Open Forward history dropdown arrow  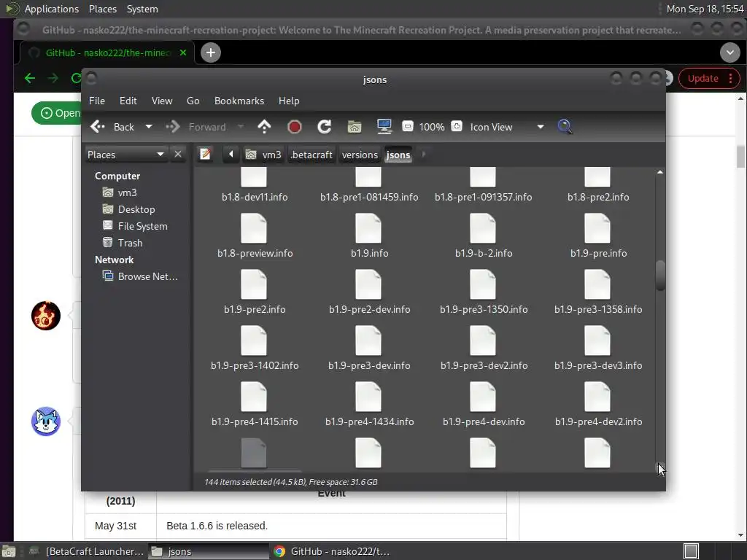241,127
